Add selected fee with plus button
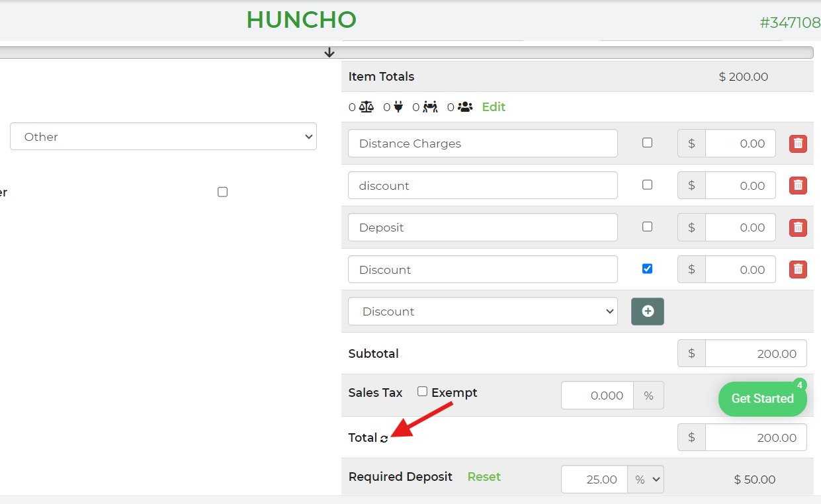 tap(648, 312)
